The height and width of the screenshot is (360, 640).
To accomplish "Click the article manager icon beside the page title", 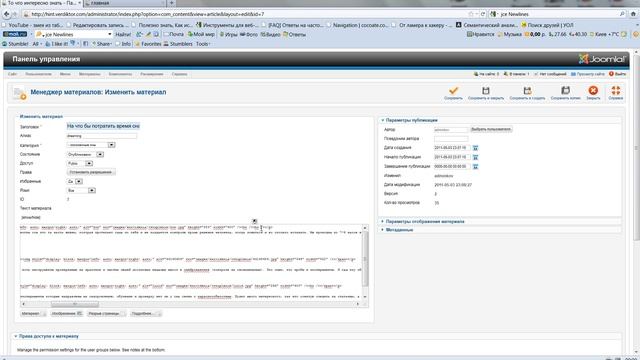I will click(20, 93).
